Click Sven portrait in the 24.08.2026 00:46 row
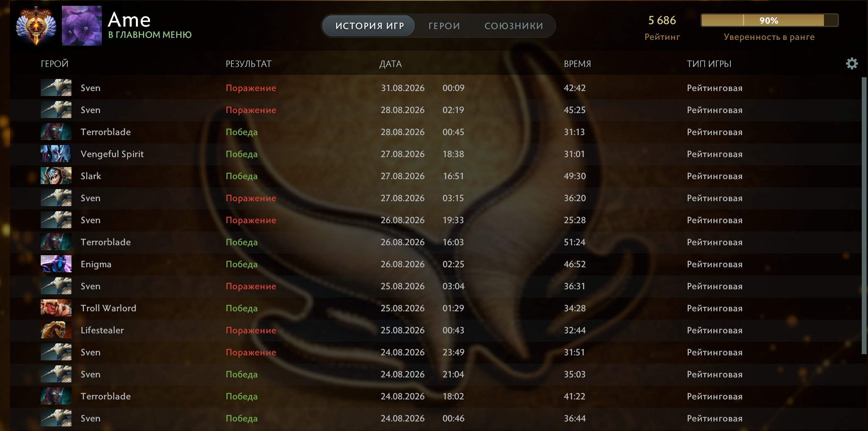Image resolution: width=868 pixels, height=431 pixels. (56, 418)
